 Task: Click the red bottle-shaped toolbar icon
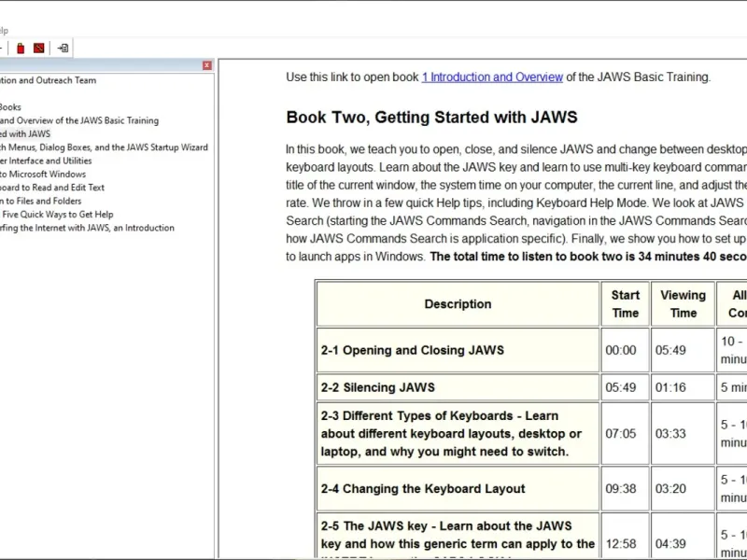coord(21,49)
